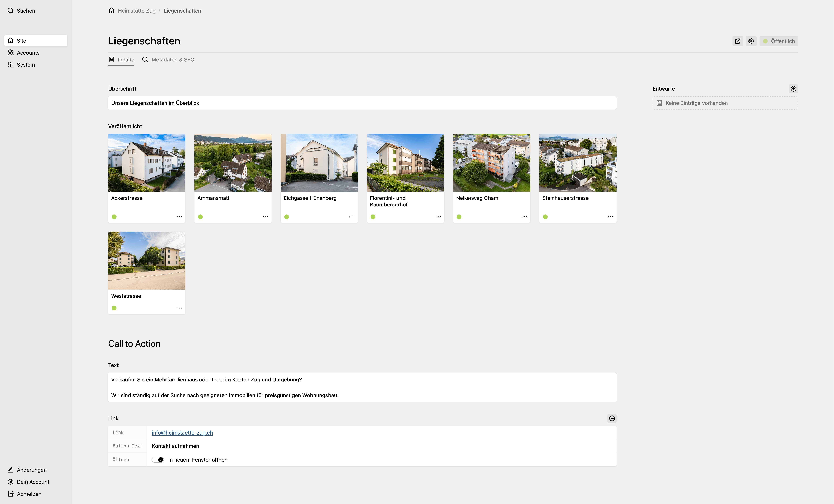This screenshot has height=504, width=834.
Task: Toggle green status dot on Ammansmatt
Action: click(x=200, y=217)
